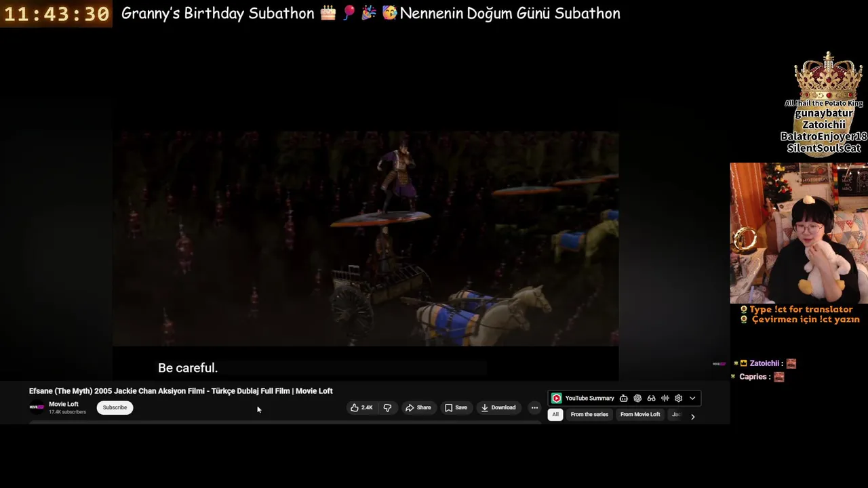The width and height of the screenshot is (868, 488).
Task: Select the From Movie Loft chip
Action: point(640,414)
